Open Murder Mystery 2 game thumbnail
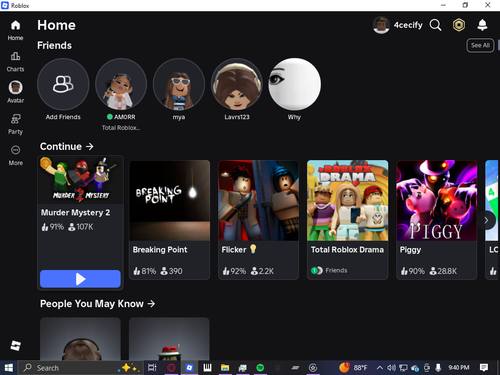Screen dimensions: 500x375 tap(80, 180)
